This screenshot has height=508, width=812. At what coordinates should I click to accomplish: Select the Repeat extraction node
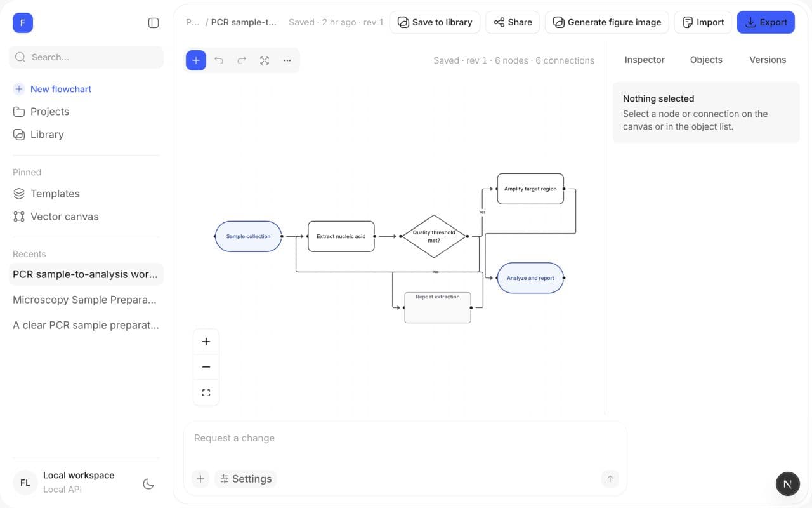click(x=438, y=307)
